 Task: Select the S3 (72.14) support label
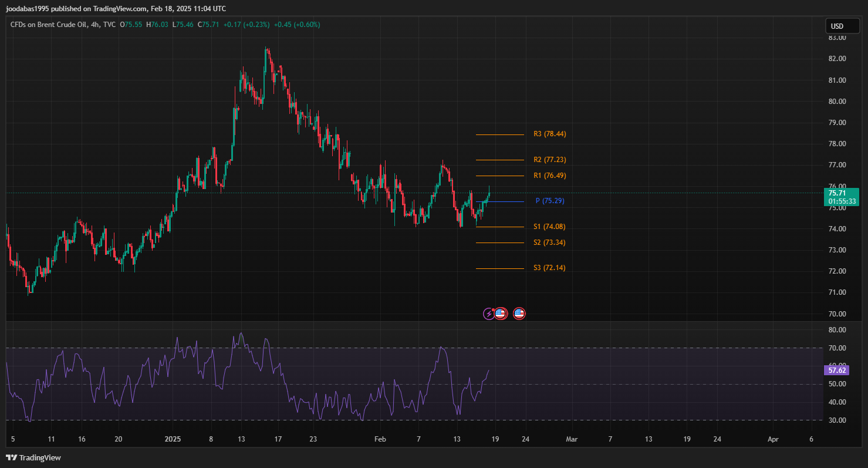[549, 268]
